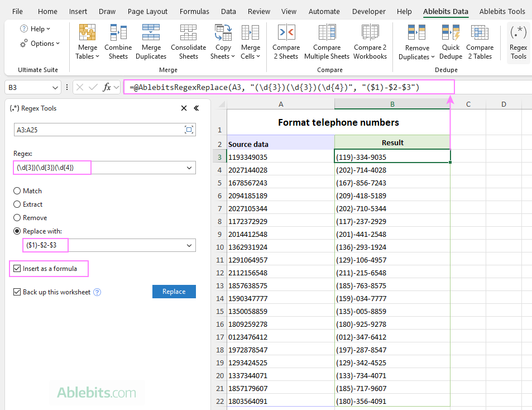Switch to the Automate tab
Screen dimensions: 532x410
324,11
